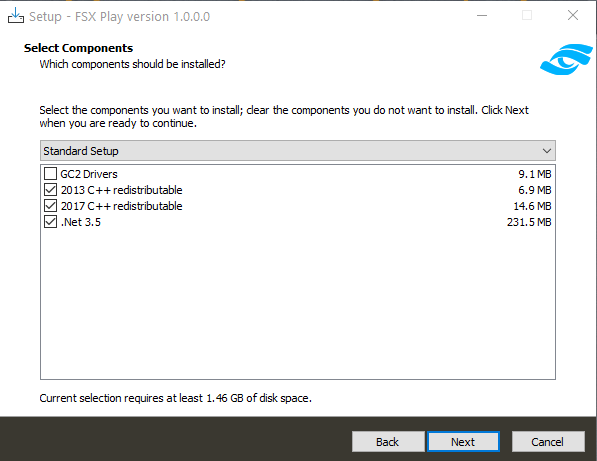This screenshot has width=597, height=461.
Task: Cancel the FSX Play installation
Action: click(x=548, y=442)
